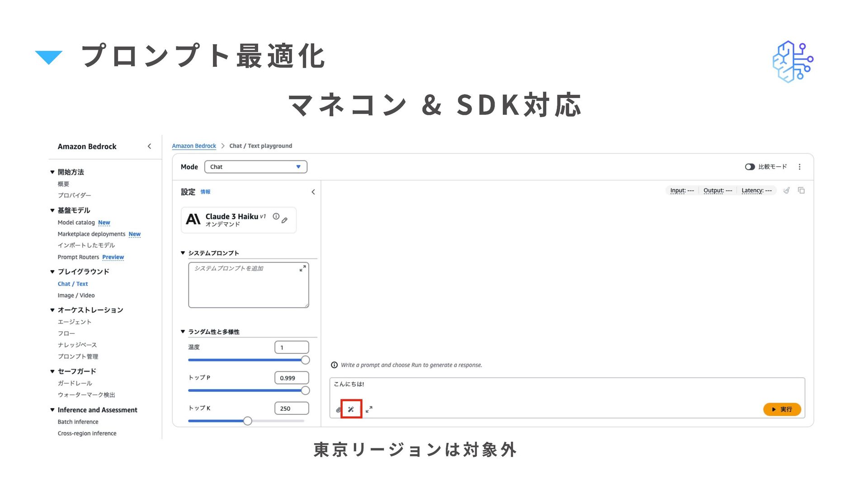
Task: Click the Amazon Bedrock breadcrumb link
Action: point(194,146)
